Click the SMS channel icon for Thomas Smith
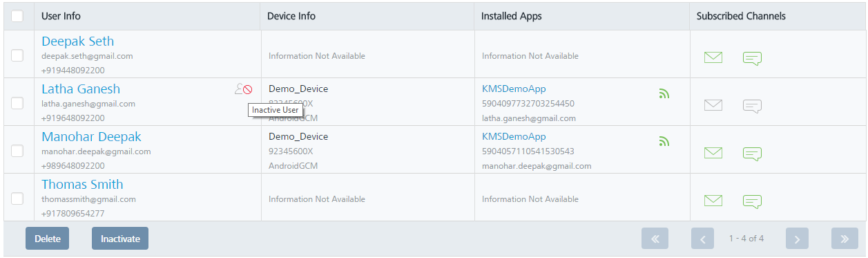The width and height of the screenshot is (868, 258). pos(752,201)
